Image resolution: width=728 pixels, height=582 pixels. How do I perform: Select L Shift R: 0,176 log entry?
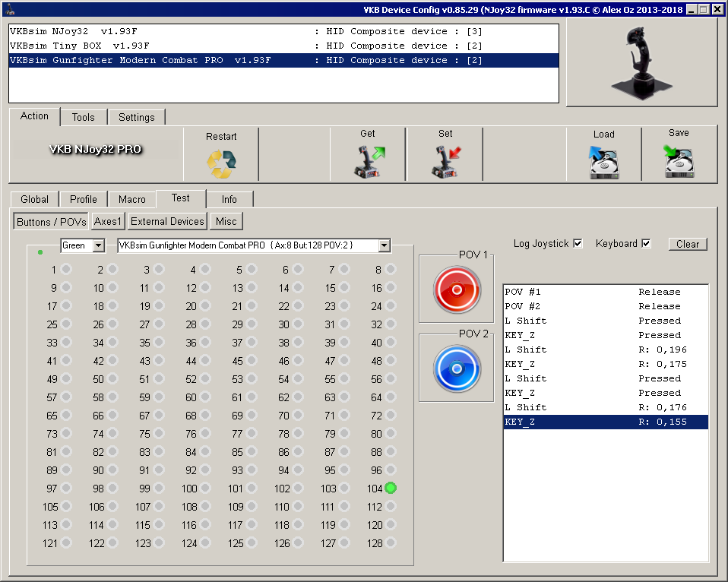click(x=606, y=407)
